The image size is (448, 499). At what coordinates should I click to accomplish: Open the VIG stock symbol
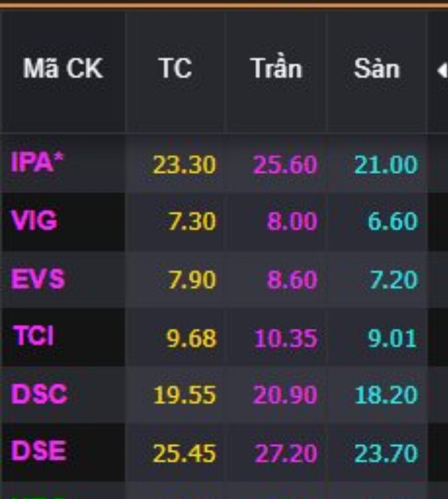point(34,221)
